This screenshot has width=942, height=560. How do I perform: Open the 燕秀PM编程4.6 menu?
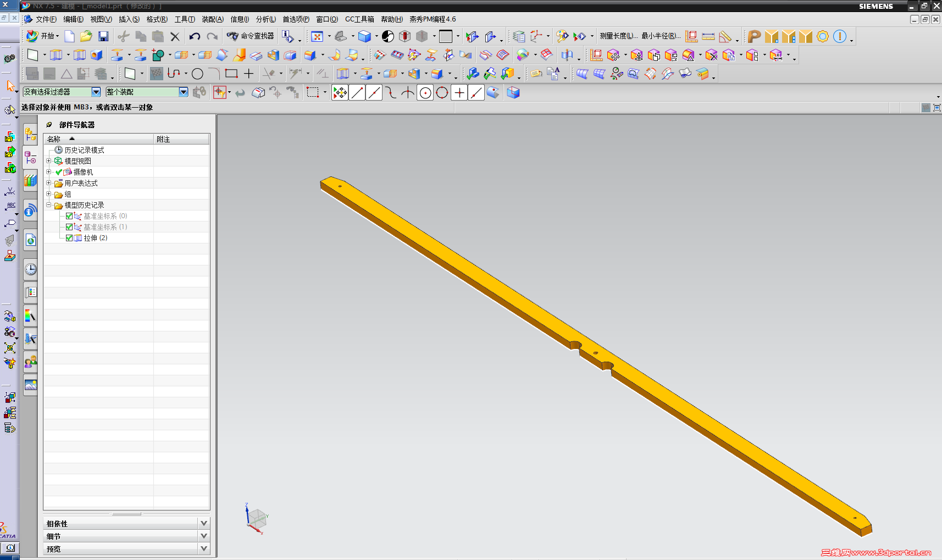pos(433,19)
